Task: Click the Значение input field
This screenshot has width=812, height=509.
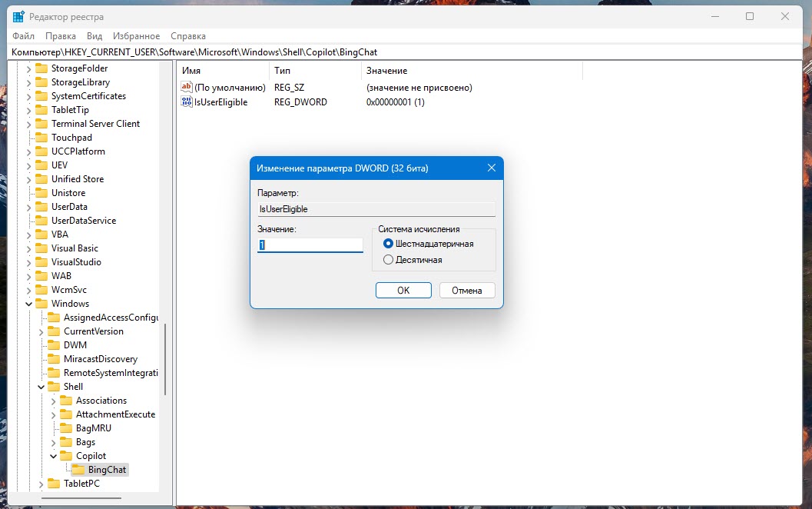Action: tap(310, 245)
